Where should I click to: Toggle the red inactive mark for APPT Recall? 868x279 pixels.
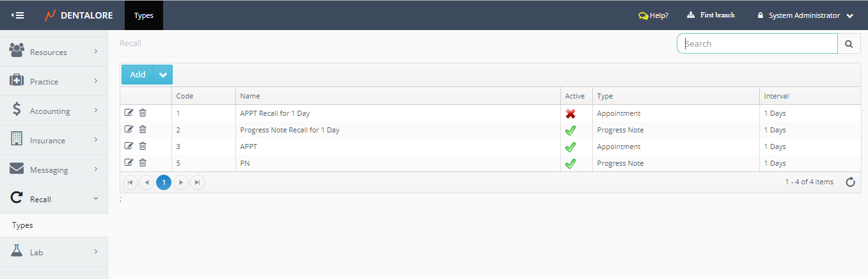(571, 114)
